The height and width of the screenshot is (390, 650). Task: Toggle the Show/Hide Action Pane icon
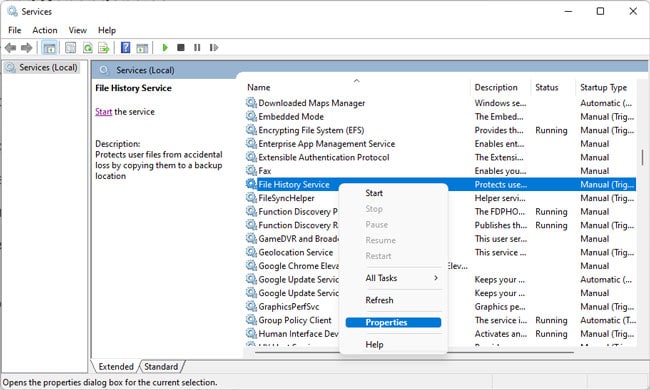[x=142, y=48]
